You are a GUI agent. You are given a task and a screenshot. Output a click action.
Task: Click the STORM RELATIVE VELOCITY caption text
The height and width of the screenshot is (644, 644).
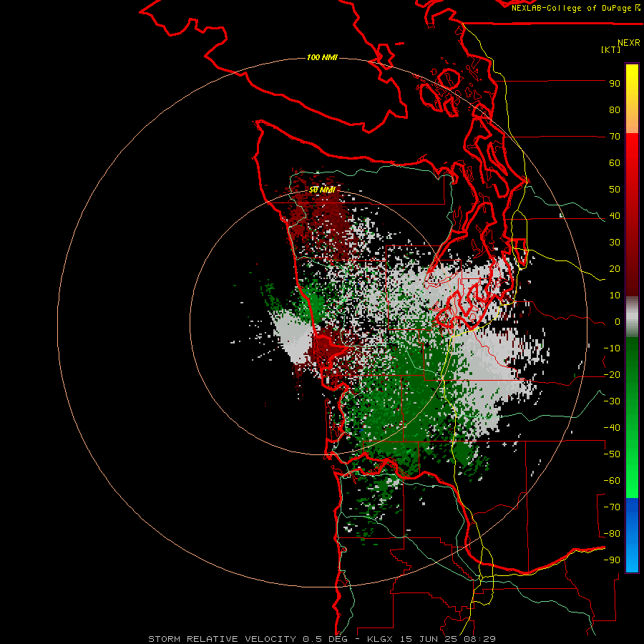[223, 639]
